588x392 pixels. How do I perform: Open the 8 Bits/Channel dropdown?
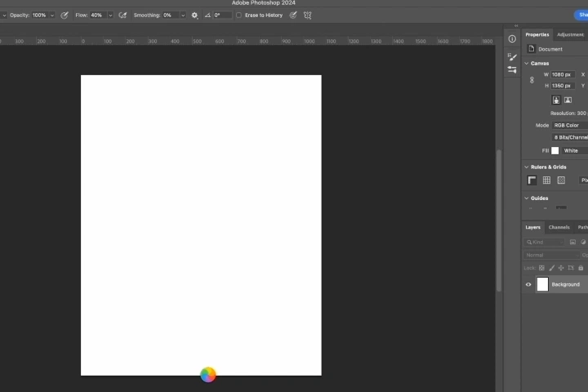tap(569, 137)
